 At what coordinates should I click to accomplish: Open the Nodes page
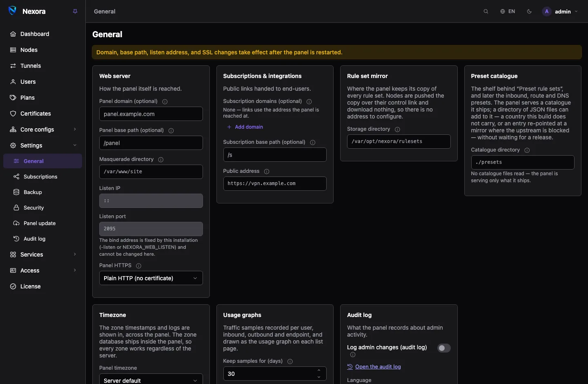pyautogui.click(x=43, y=50)
